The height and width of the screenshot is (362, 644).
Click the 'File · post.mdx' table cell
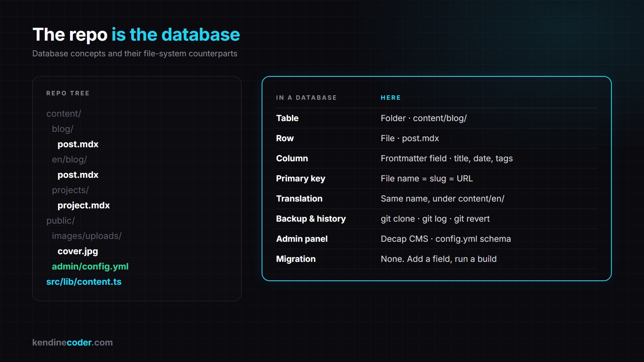410,138
